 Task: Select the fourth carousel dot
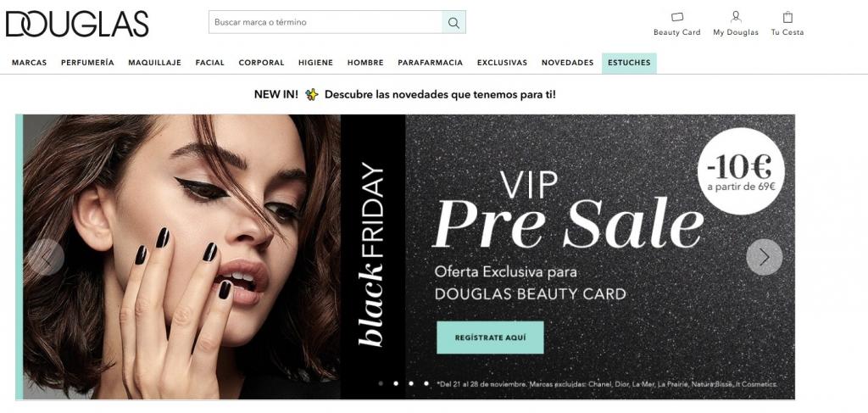pyautogui.click(x=426, y=383)
